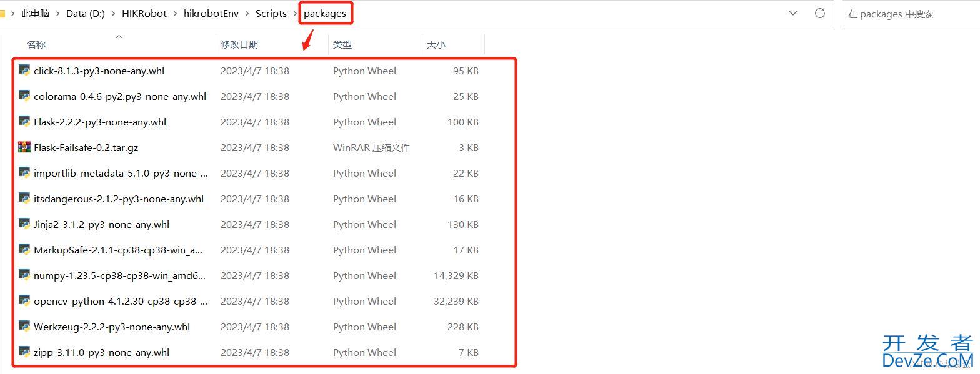Image resolution: width=980 pixels, height=374 pixels.
Task: Click the 130 KB size of Jinja2
Action: pyautogui.click(x=463, y=224)
